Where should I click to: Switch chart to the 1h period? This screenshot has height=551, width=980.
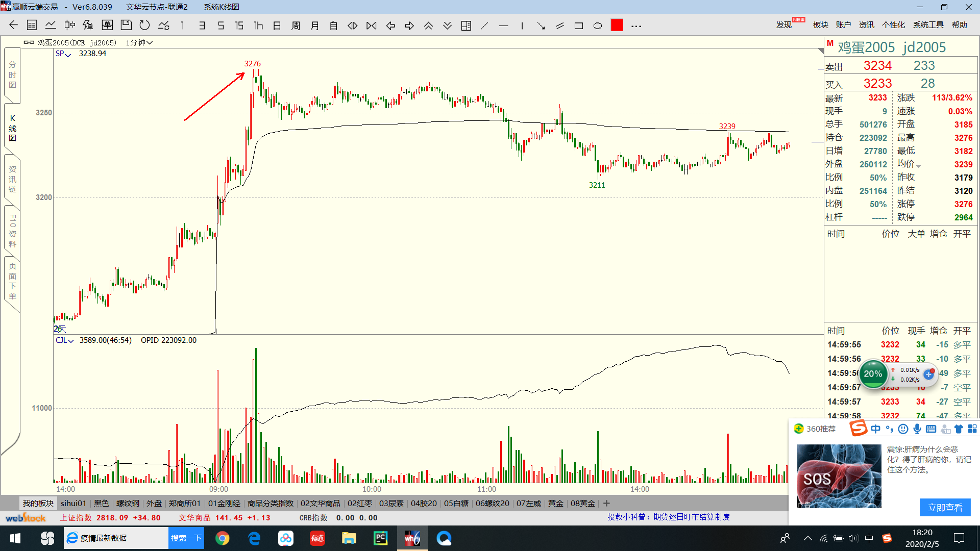point(258,26)
